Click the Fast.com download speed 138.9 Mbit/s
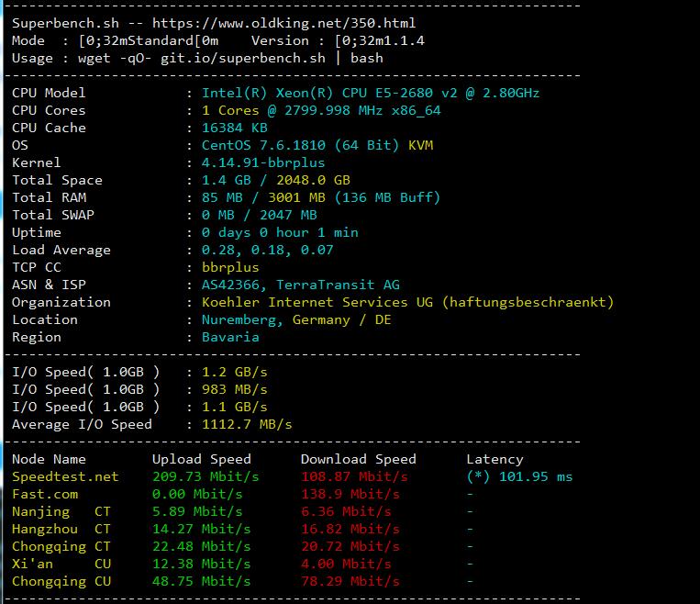This screenshot has width=700, height=604. click(x=350, y=494)
